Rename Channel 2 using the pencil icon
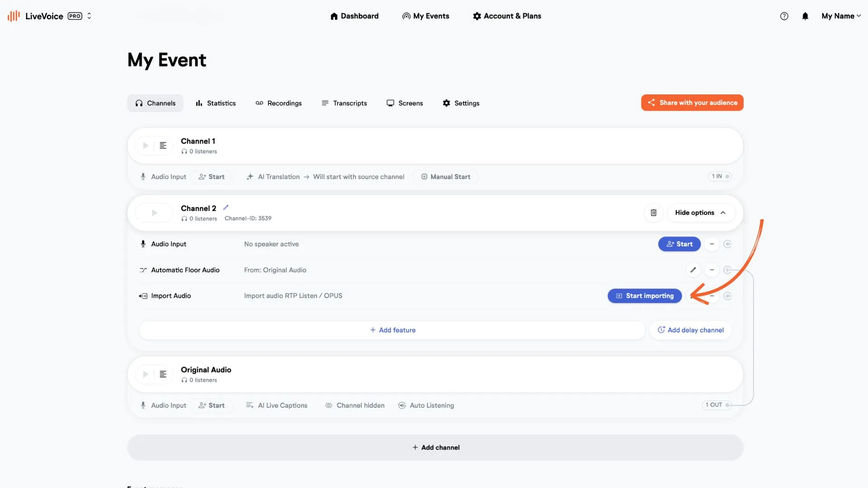 226,208
